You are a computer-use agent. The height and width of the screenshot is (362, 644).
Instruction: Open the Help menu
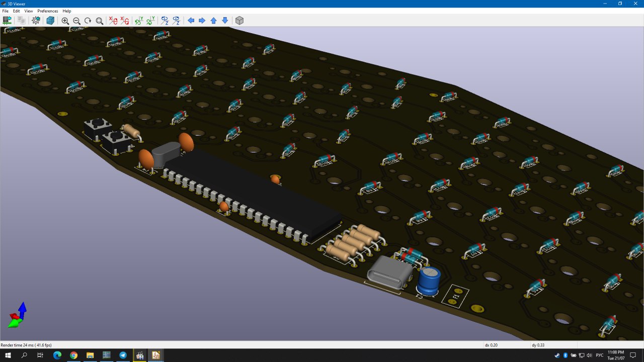(67, 11)
